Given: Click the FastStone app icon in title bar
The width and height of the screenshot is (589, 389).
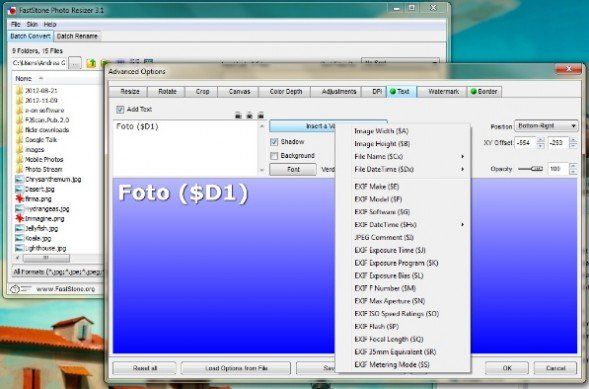Looking at the screenshot, I should tap(12, 11).
